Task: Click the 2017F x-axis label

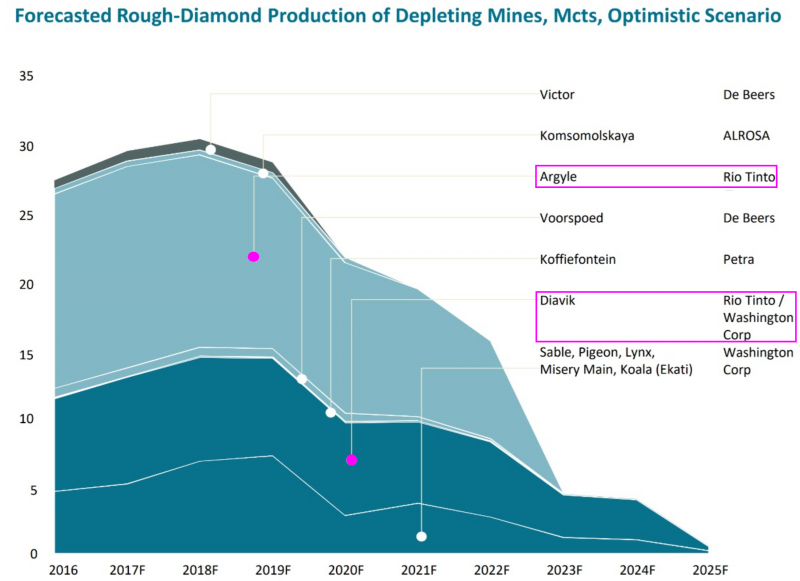Action: 128,570
